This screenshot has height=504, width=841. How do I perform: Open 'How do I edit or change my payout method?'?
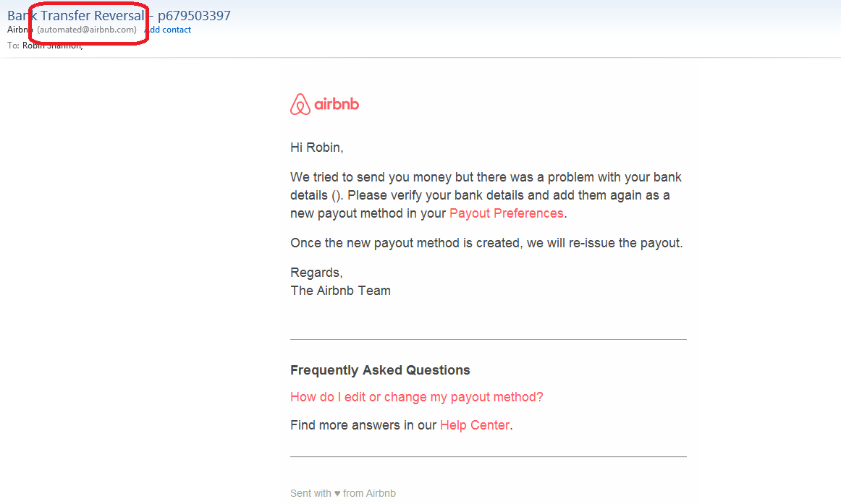[416, 397]
